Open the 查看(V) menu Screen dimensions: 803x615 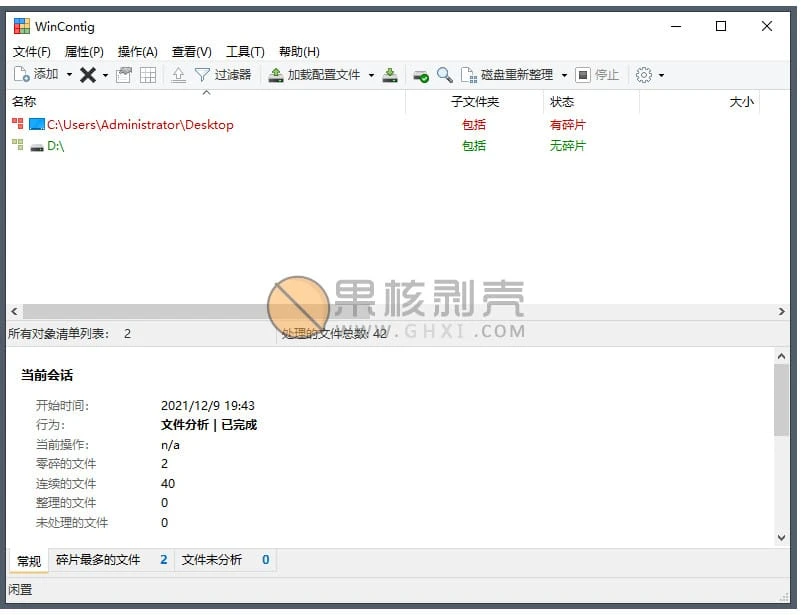[192, 52]
